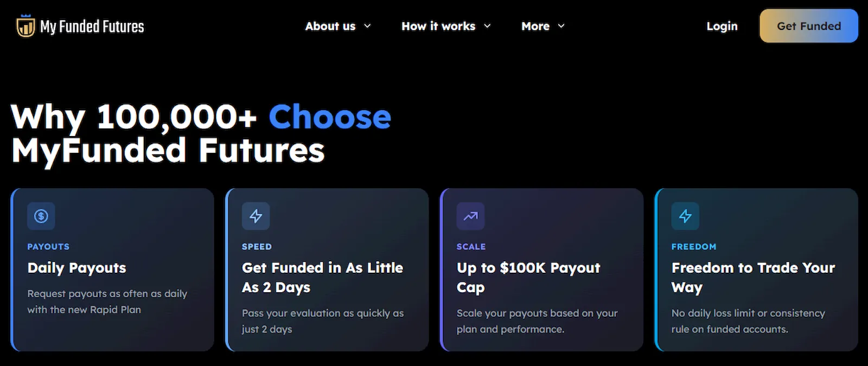Viewport: 868px width, 366px height.
Task: Click the lightning bolt icon on the Freedom card
Action: click(x=685, y=216)
